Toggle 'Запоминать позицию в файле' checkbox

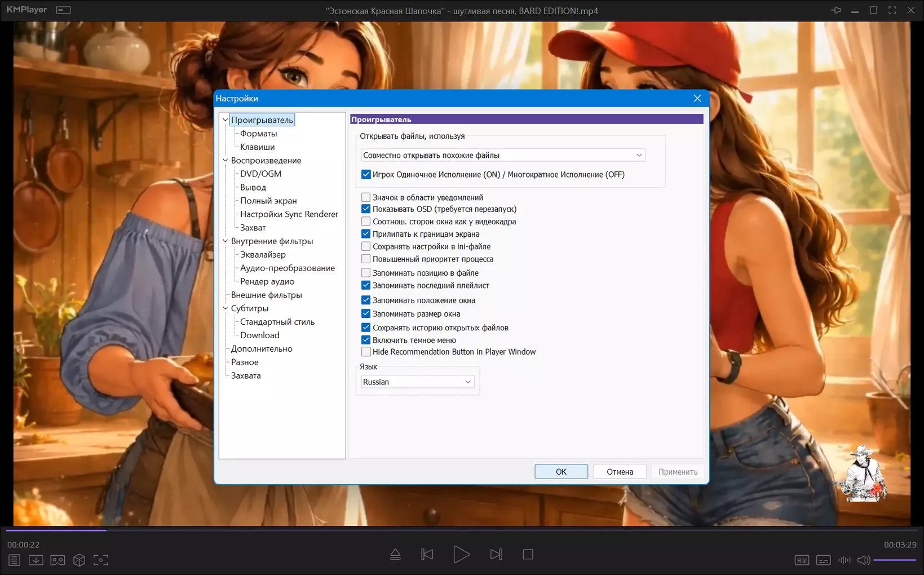pyautogui.click(x=366, y=273)
